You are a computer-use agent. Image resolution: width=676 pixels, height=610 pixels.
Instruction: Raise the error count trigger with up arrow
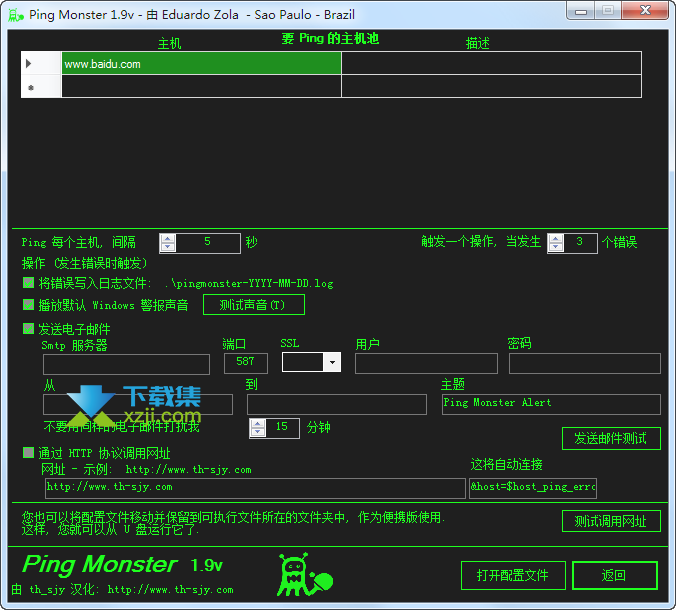pos(556,238)
